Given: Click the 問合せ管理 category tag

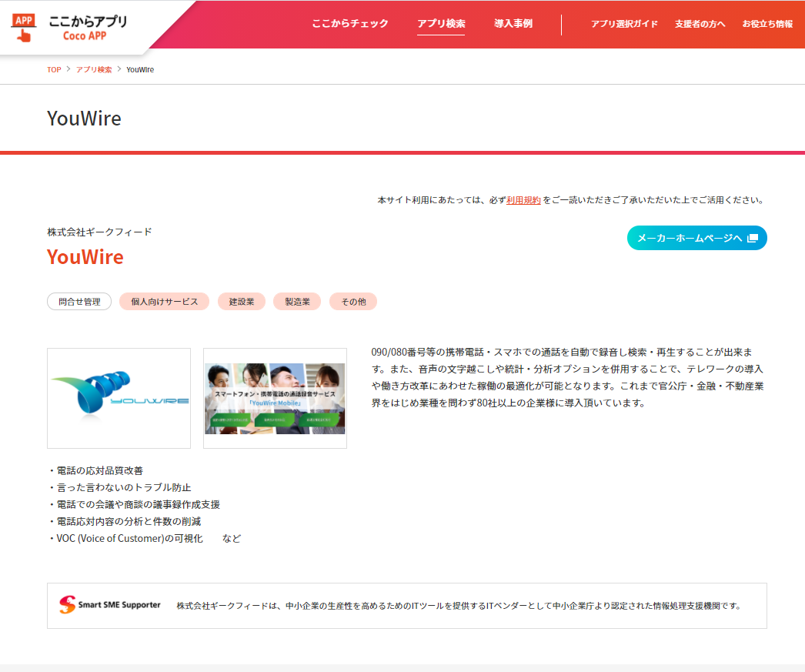Looking at the screenshot, I should [78, 301].
